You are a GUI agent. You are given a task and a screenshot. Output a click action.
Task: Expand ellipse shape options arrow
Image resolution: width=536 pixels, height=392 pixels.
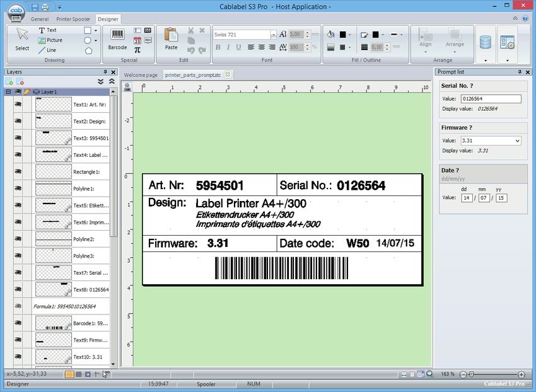(96, 40)
